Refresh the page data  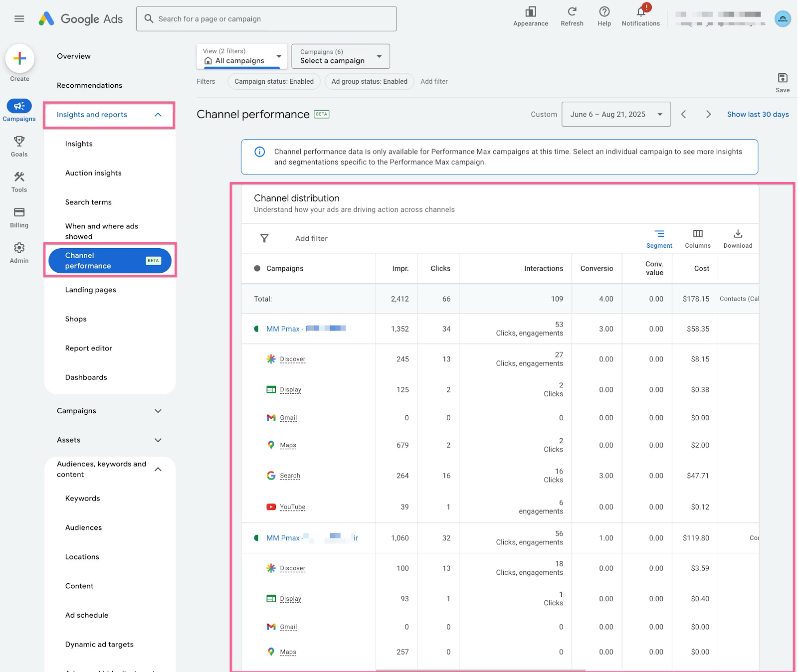pos(572,16)
